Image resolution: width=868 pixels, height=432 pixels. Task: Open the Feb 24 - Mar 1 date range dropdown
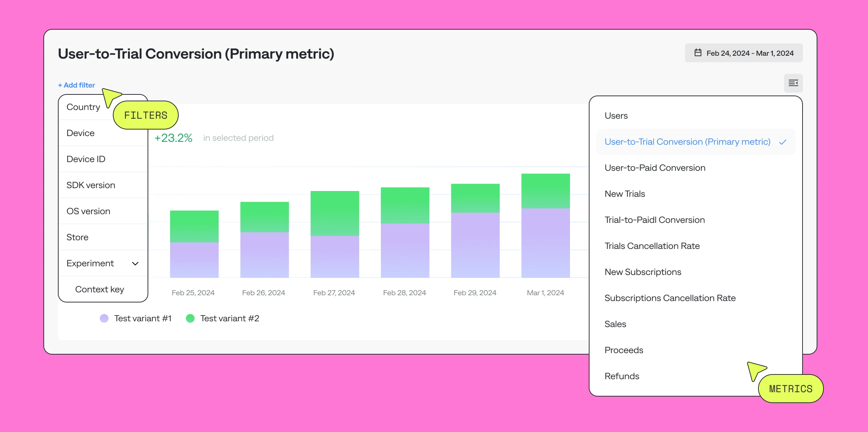pos(743,52)
